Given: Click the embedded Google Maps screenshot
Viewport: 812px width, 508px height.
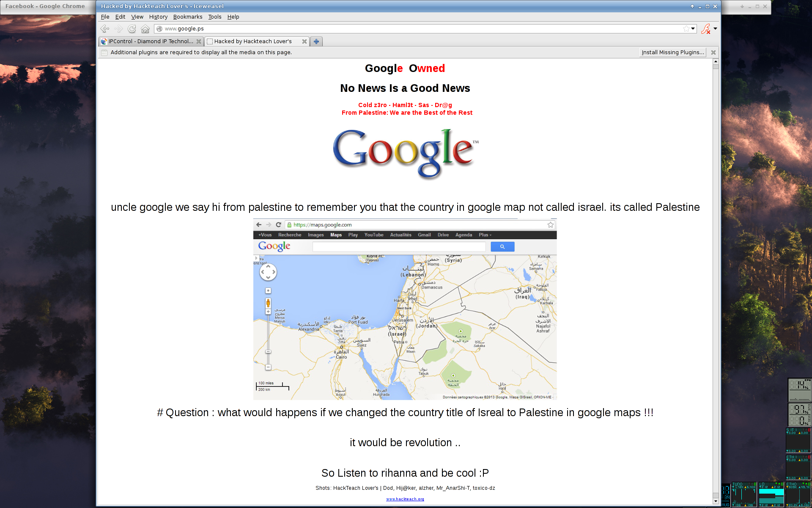Looking at the screenshot, I should click(405, 309).
